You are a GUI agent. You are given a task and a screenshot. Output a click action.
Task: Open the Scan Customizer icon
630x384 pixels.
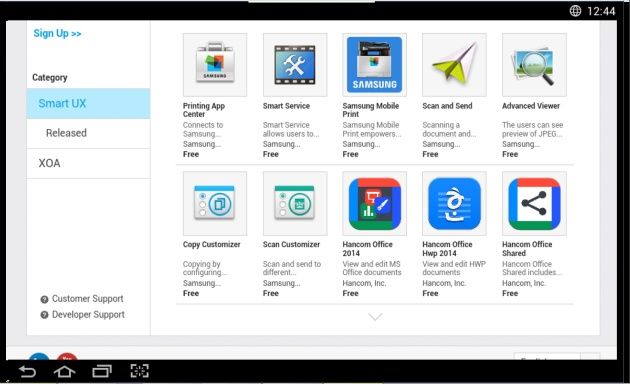(295, 203)
